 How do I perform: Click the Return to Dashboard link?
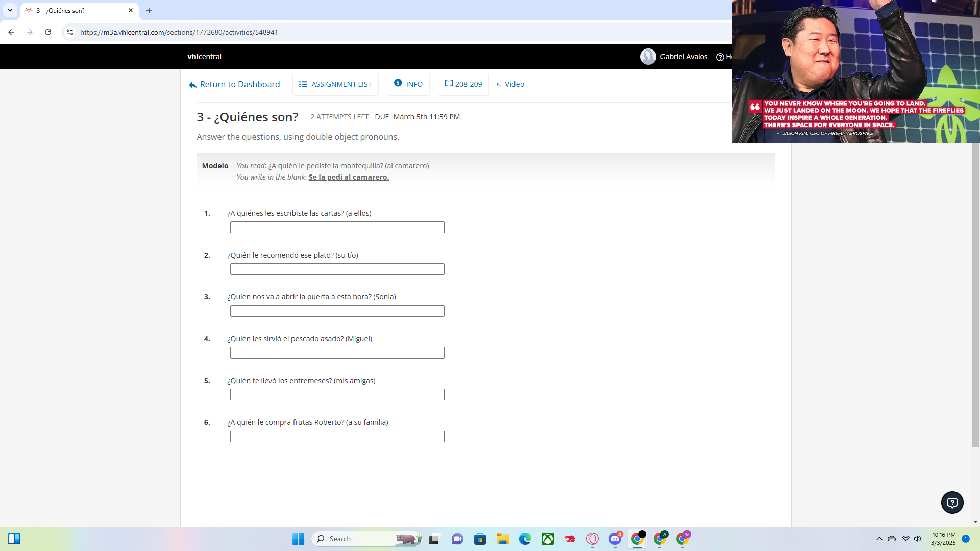click(x=234, y=84)
